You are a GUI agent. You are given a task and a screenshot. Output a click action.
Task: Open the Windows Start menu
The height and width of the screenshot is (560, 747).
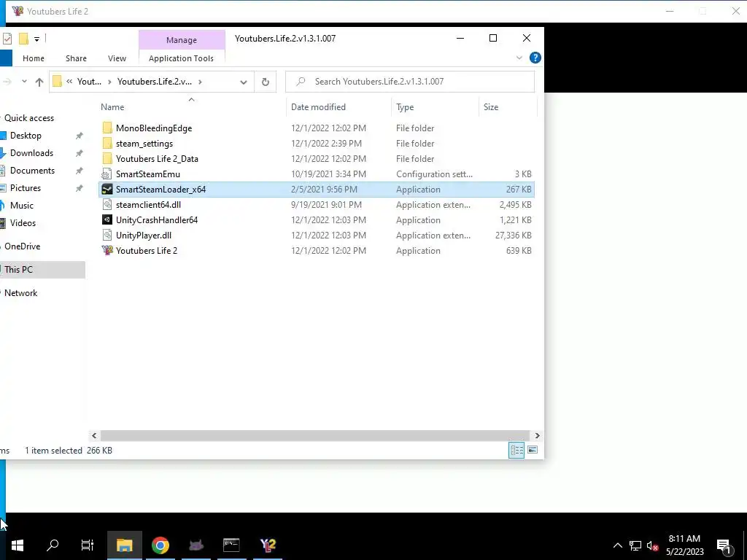[18, 545]
